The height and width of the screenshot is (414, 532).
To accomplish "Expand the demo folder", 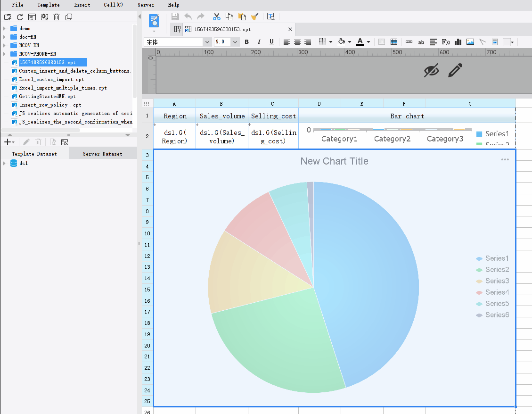I will pyautogui.click(x=4, y=29).
